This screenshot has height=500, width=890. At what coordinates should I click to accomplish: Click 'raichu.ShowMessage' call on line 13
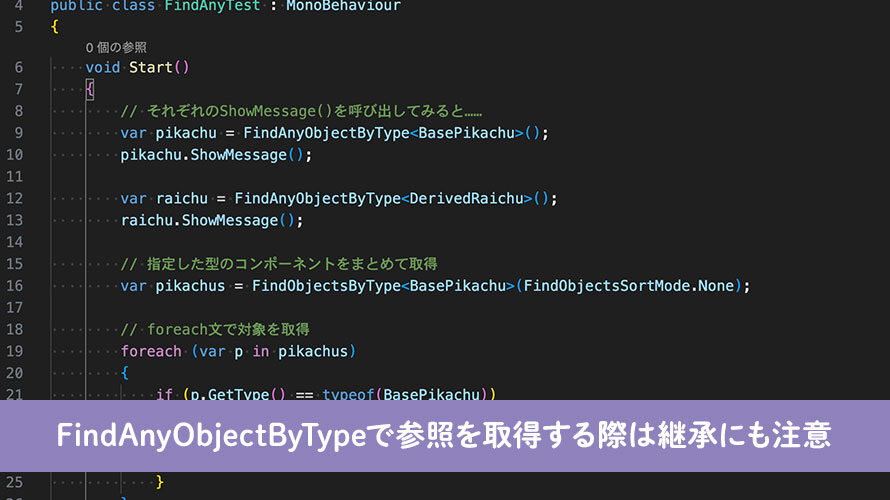[x=199, y=220]
